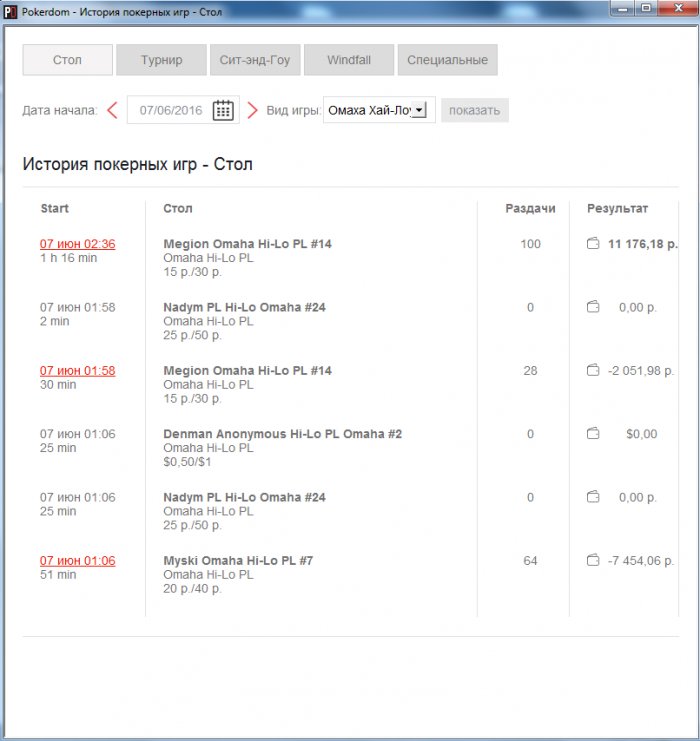Maximize the Pokerdom window
700x741 pixels.
pos(646,9)
